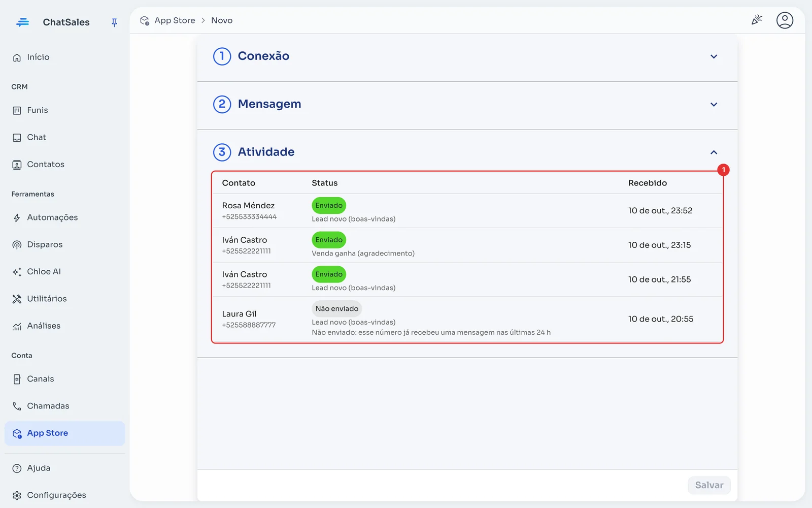The image size is (812, 508).
Task: Click the Atividade step heading
Action: 266,152
